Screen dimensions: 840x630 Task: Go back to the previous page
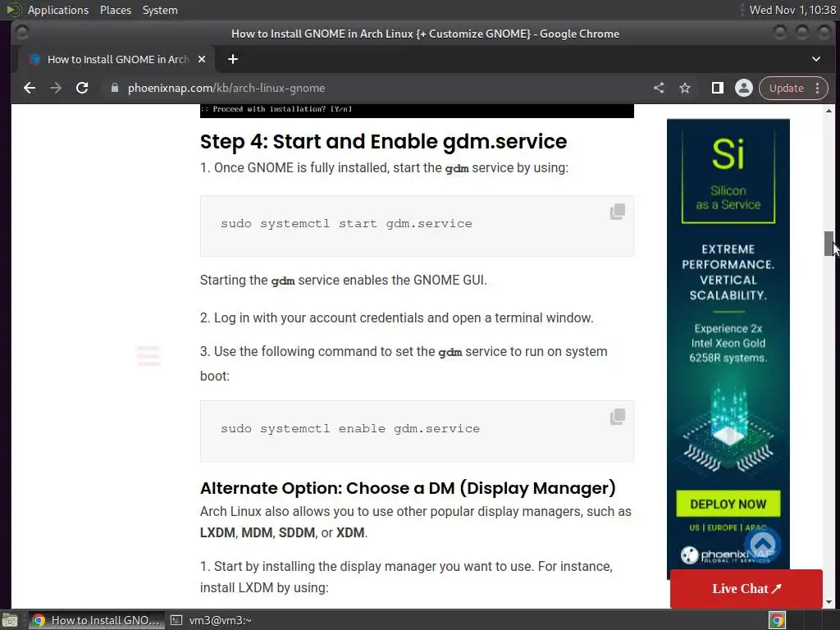(30, 88)
